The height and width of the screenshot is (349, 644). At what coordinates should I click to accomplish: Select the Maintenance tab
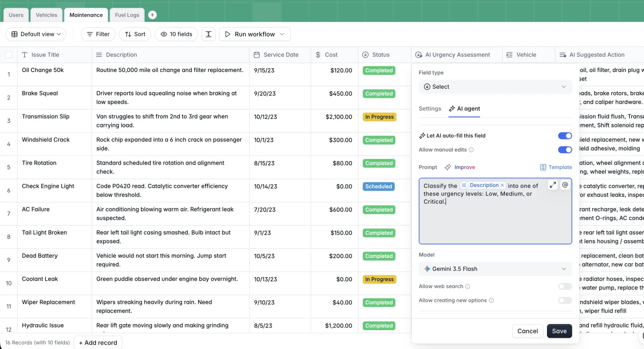click(x=86, y=15)
